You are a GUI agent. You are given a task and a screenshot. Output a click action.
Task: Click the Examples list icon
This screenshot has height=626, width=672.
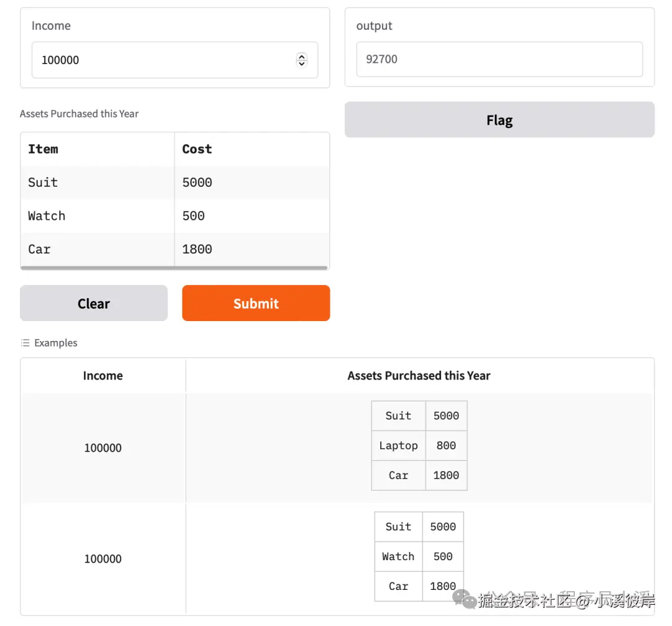pyautogui.click(x=25, y=343)
